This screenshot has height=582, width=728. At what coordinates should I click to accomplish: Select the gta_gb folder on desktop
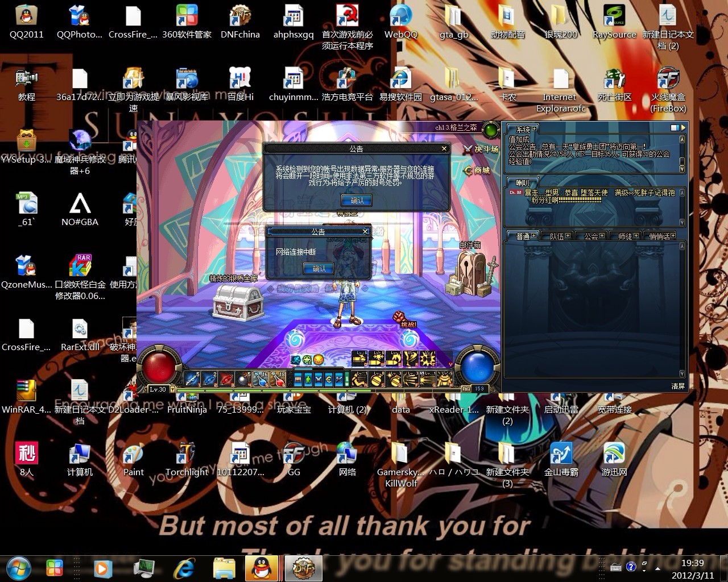[454, 22]
